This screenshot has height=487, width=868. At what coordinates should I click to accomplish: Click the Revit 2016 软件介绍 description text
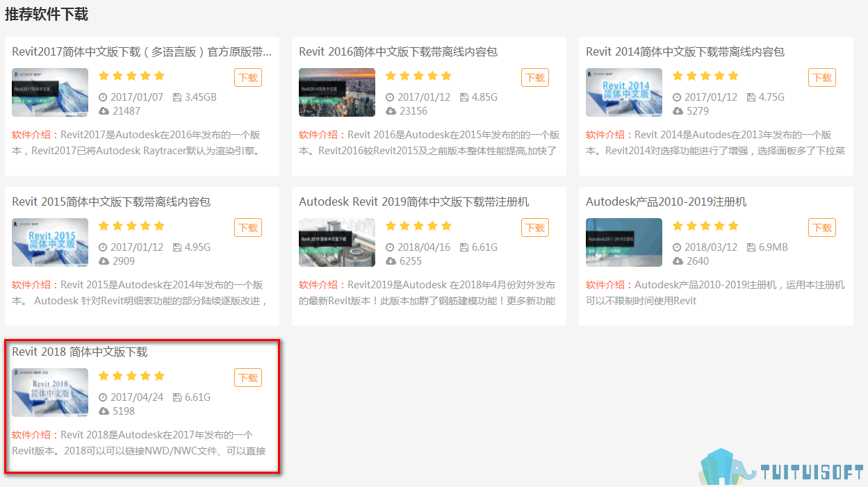coord(429,142)
